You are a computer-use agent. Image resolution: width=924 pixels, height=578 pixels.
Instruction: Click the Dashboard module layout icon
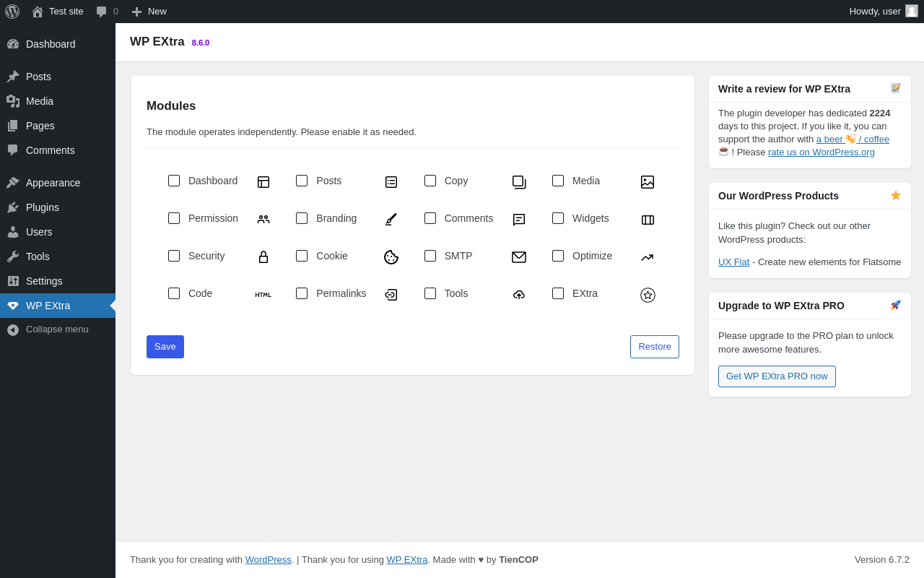point(263,182)
